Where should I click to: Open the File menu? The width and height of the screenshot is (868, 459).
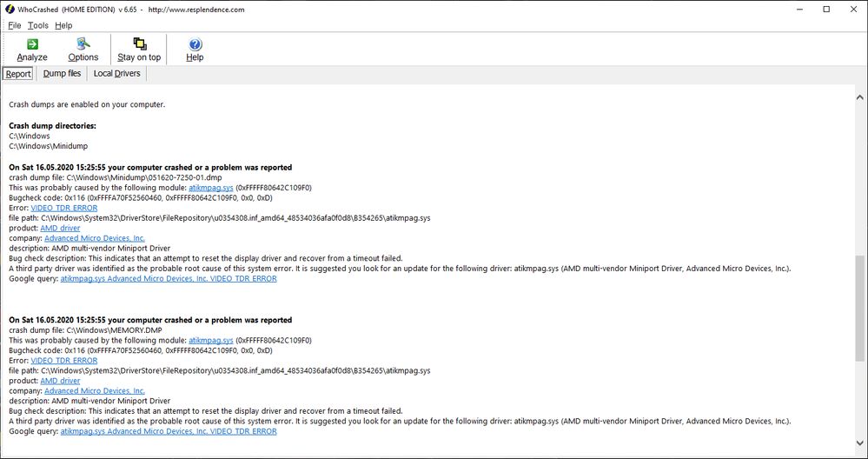(15, 25)
